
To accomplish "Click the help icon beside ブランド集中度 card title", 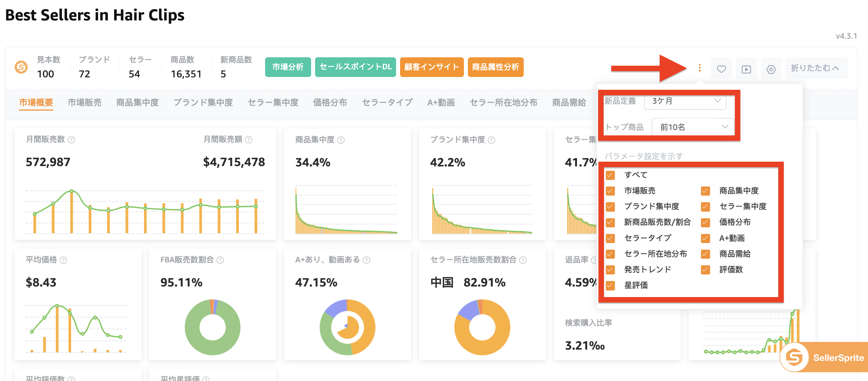I will 492,140.
